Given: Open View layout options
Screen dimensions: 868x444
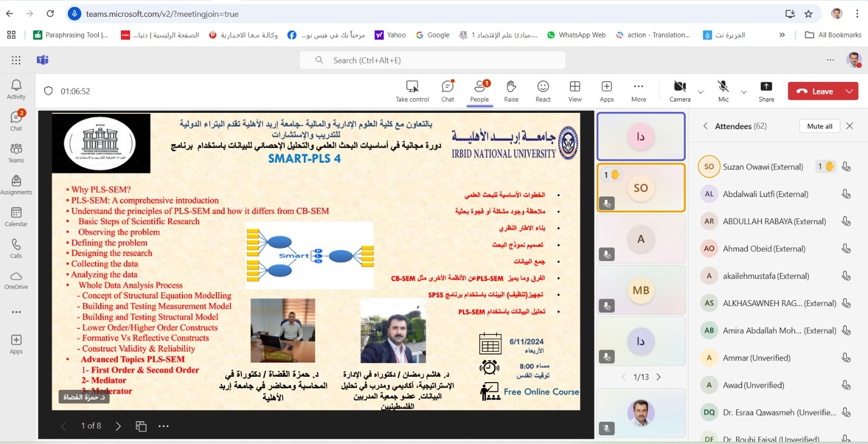Looking at the screenshot, I should (575, 91).
